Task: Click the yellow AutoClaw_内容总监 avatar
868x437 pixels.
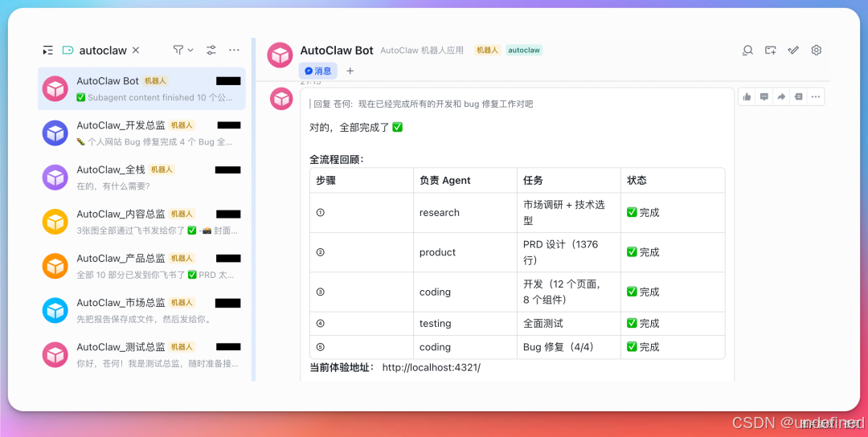Action: [x=55, y=222]
